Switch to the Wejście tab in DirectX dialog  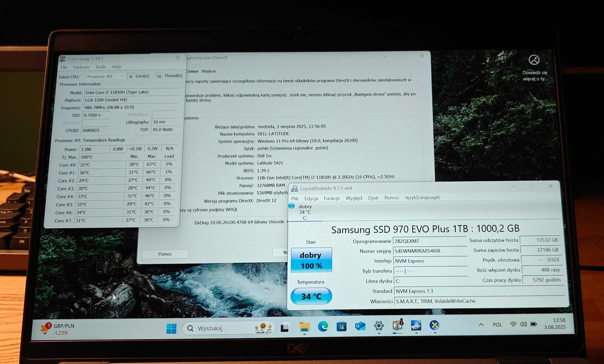(209, 71)
